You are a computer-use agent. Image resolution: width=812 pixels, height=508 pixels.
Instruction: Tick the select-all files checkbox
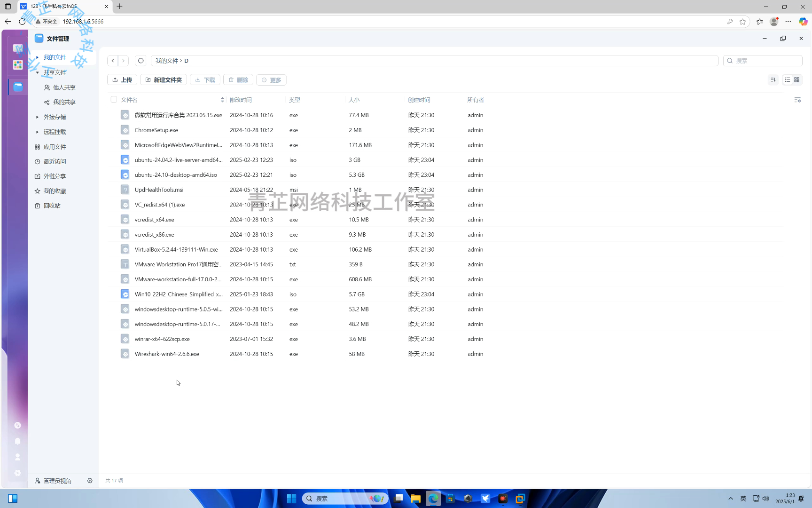click(x=114, y=100)
